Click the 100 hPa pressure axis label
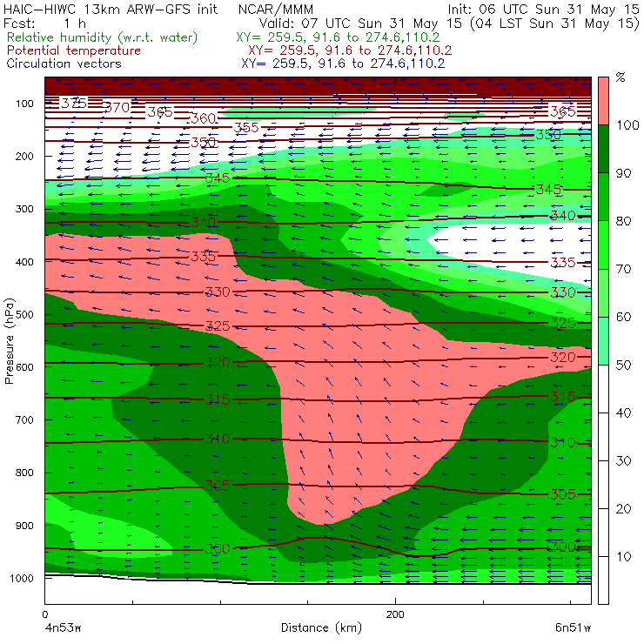Image resolution: width=644 pixels, height=644 pixels. (24, 104)
